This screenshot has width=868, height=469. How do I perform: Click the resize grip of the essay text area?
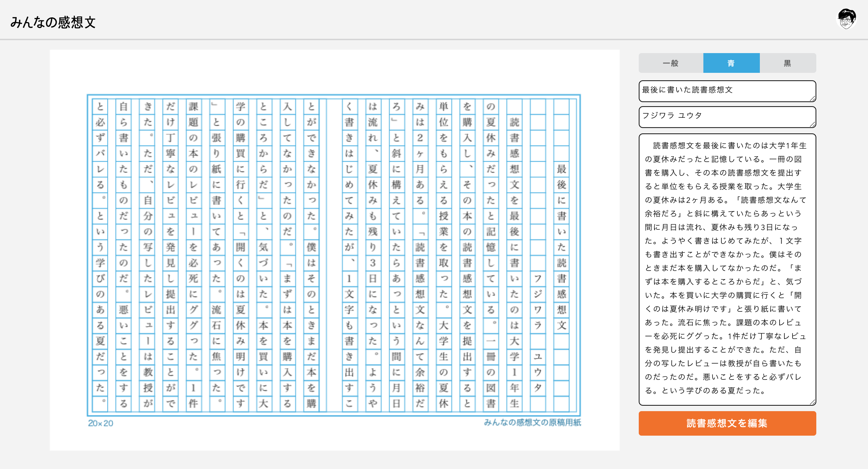(x=813, y=403)
